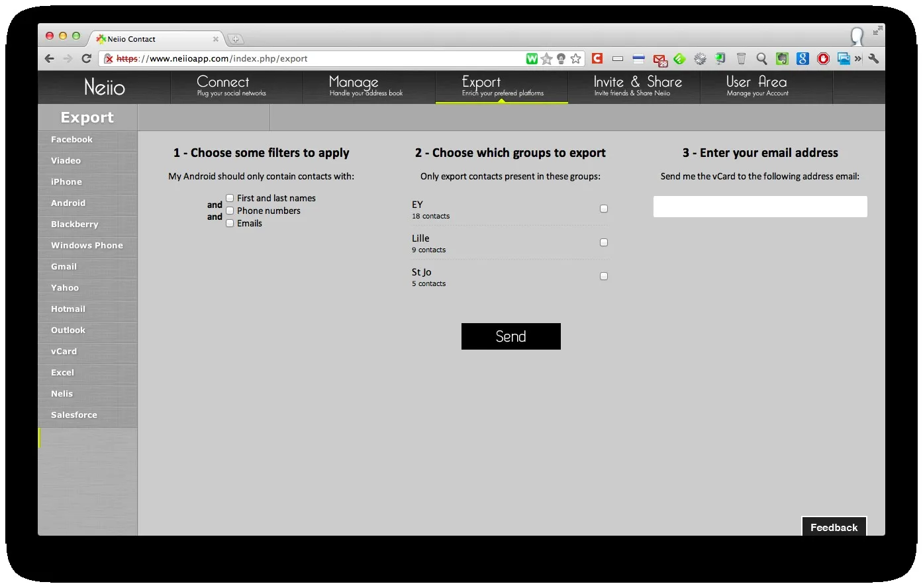Open the Manage address book tab

[x=369, y=87]
